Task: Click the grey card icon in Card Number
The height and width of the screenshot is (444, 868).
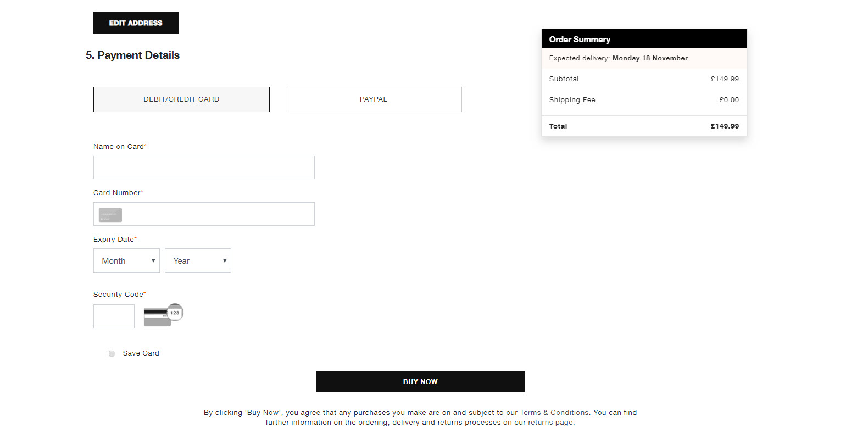Action: pyautogui.click(x=110, y=215)
